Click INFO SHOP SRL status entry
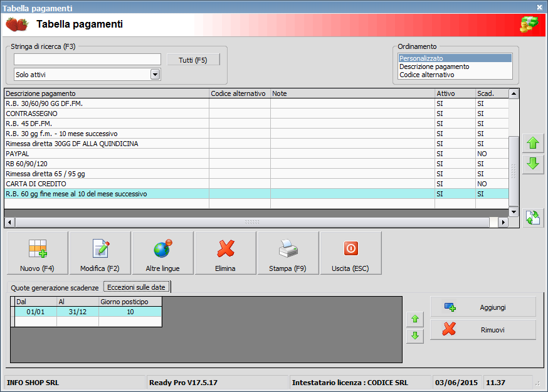This screenshot has width=548, height=392. click(x=75, y=383)
